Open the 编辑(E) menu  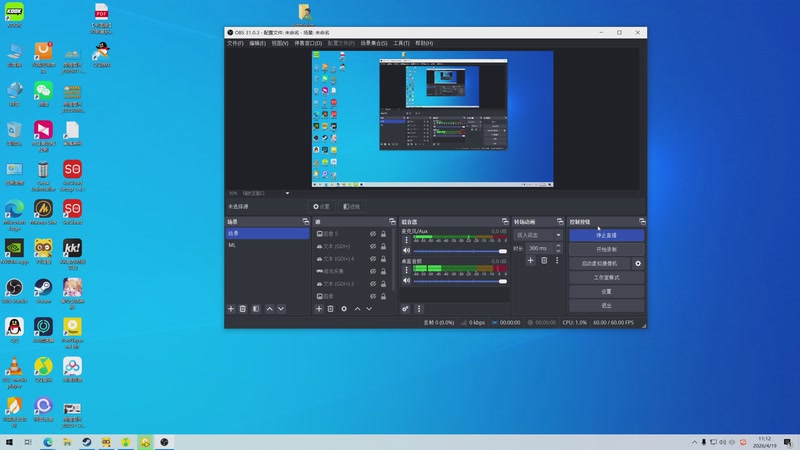(x=258, y=43)
